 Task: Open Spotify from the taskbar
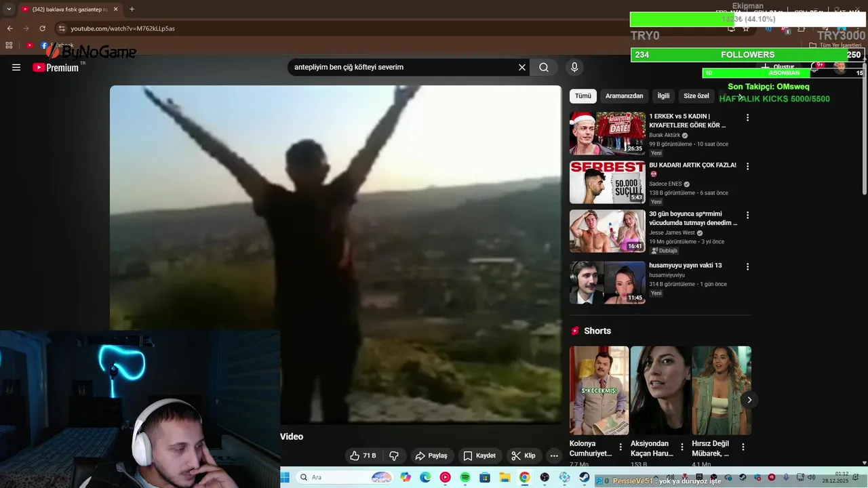(x=465, y=477)
